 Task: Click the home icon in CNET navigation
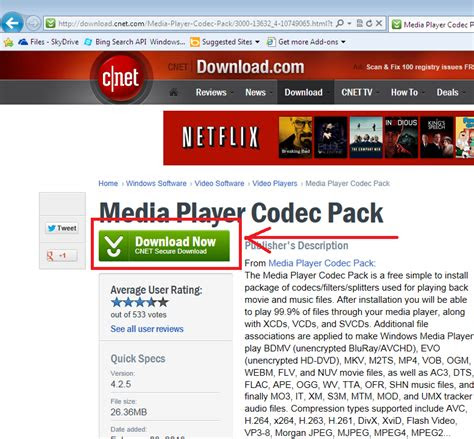[x=173, y=92]
